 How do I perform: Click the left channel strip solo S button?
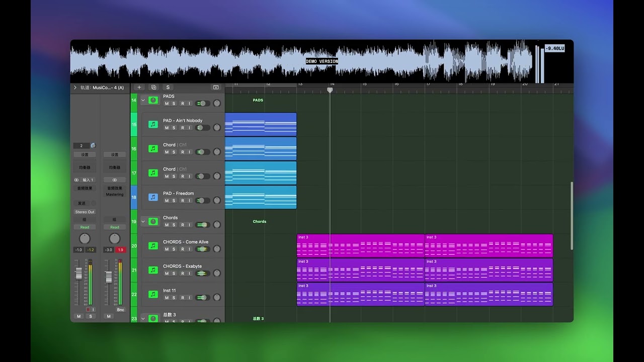pos(91,316)
